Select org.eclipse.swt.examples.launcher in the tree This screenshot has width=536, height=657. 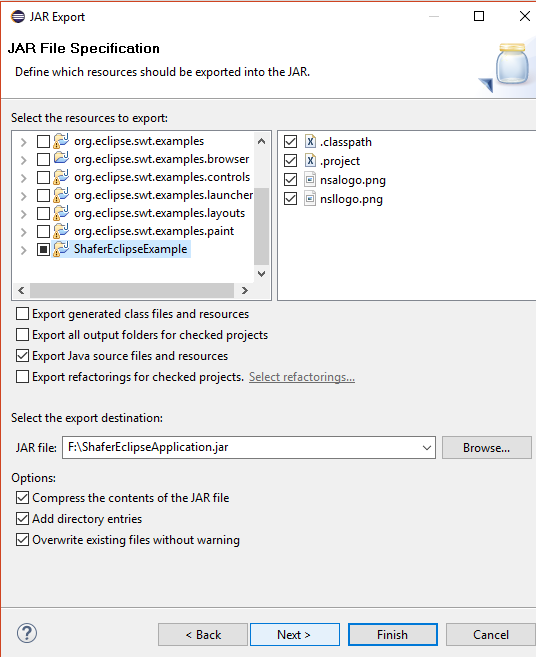tap(163, 195)
